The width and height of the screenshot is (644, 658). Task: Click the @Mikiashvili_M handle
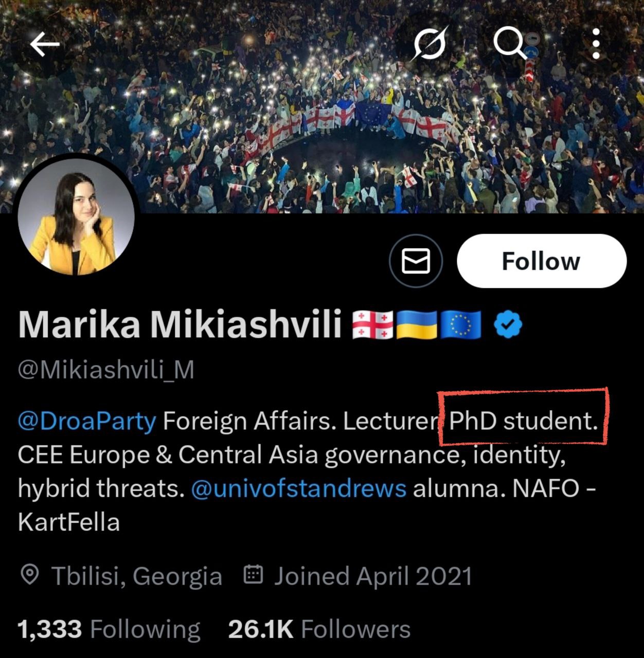pos(106,370)
